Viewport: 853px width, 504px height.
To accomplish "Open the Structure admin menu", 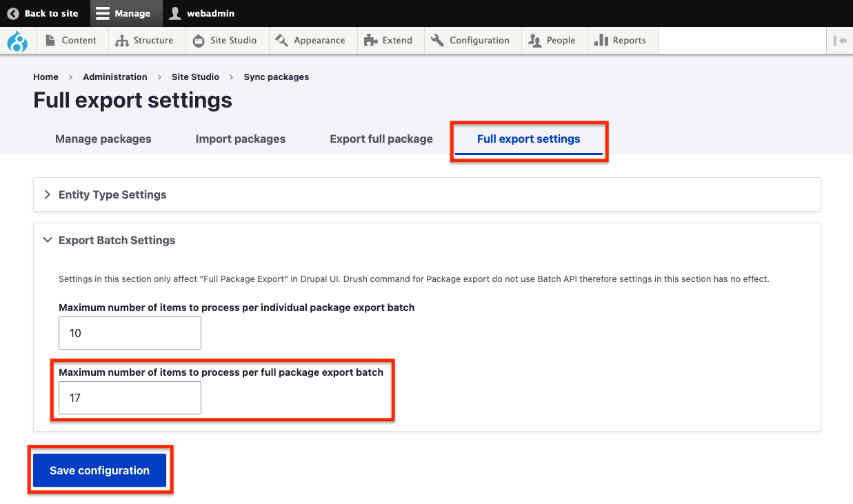I will click(x=144, y=41).
